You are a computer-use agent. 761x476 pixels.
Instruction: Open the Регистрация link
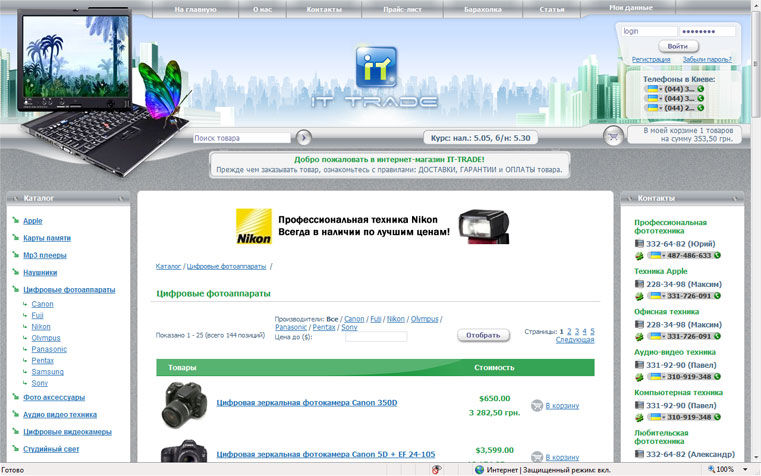[651, 59]
